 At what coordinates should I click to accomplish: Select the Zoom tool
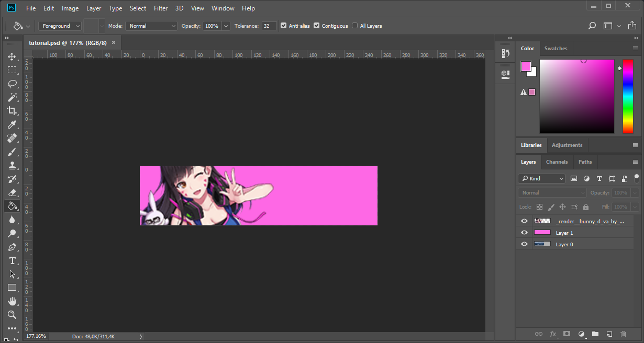coord(12,315)
